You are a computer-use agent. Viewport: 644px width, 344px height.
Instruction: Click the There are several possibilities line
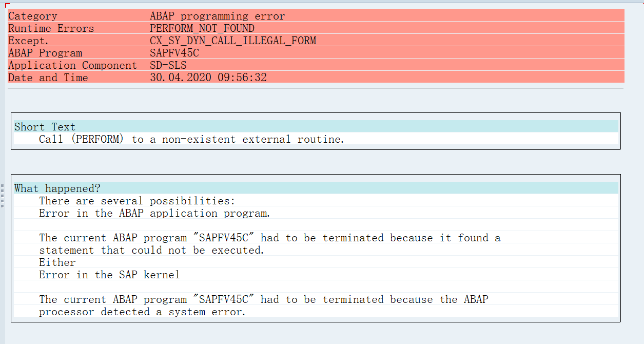coord(137,201)
